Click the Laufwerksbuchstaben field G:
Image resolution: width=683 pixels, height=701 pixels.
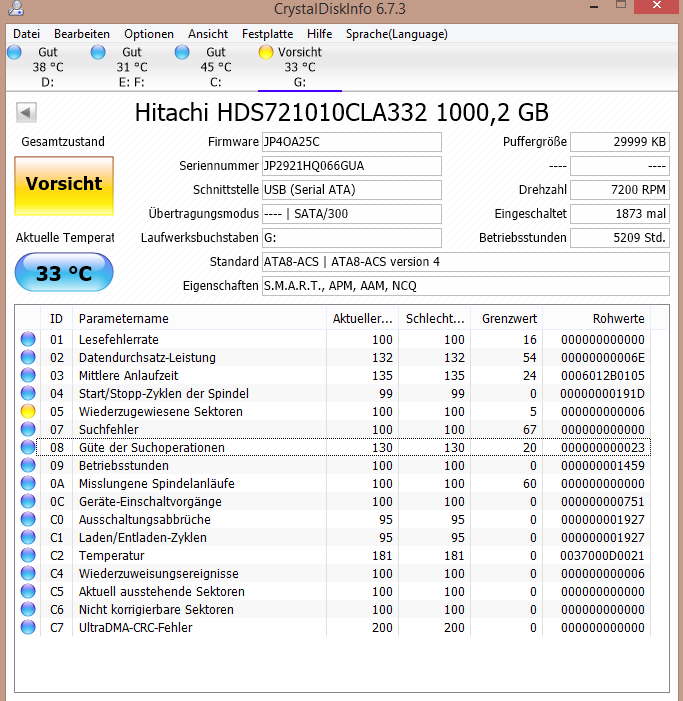(x=352, y=237)
